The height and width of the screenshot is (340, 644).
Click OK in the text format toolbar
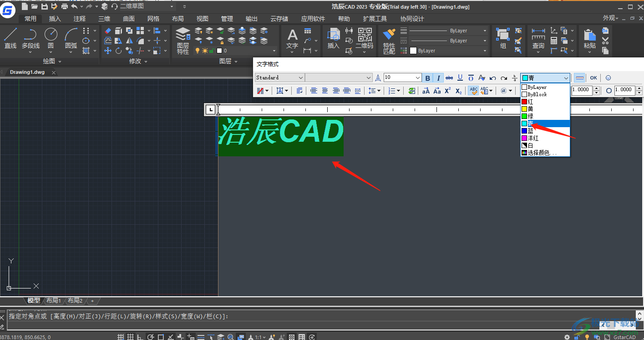pyautogui.click(x=593, y=78)
